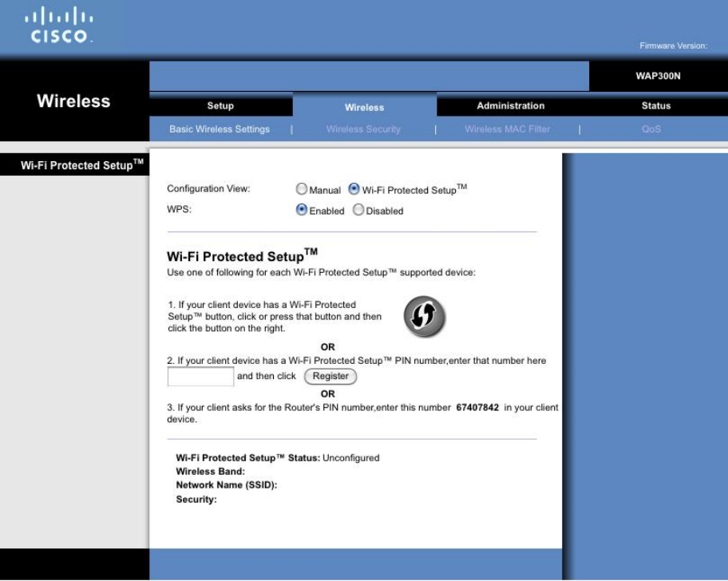The height and width of the screenshot is (581, 728).
Task: Click the Security label
Action: (196, 500)
